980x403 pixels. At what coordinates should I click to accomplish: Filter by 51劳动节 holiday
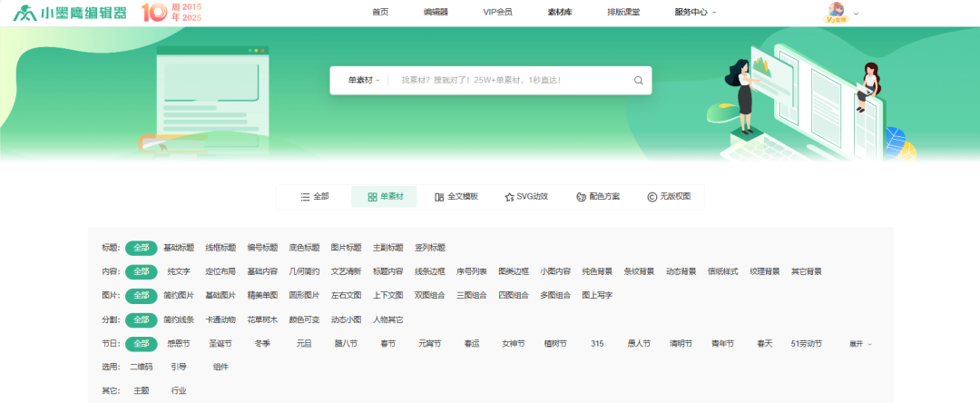click(x=807, y=344)
